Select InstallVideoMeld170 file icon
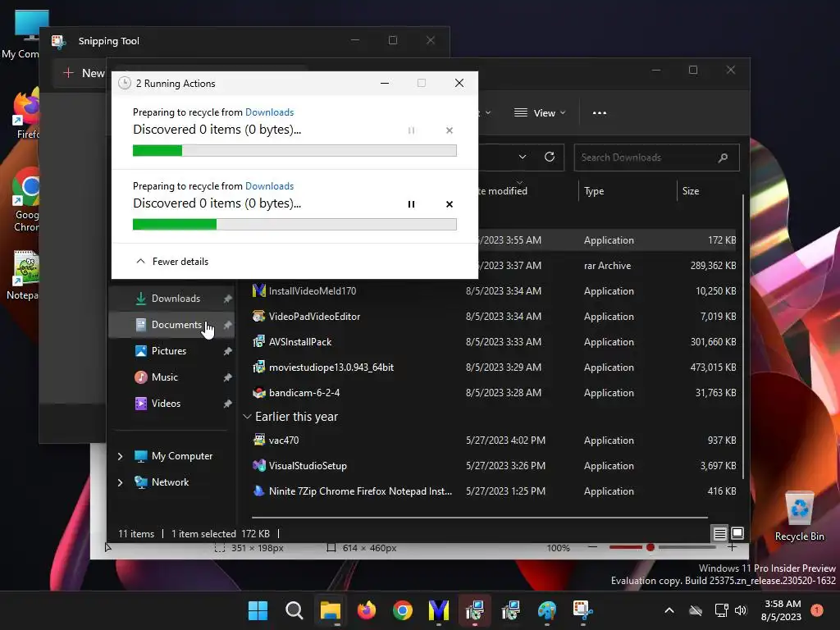Viewport: 840px width, 630px height. [259, 291]
